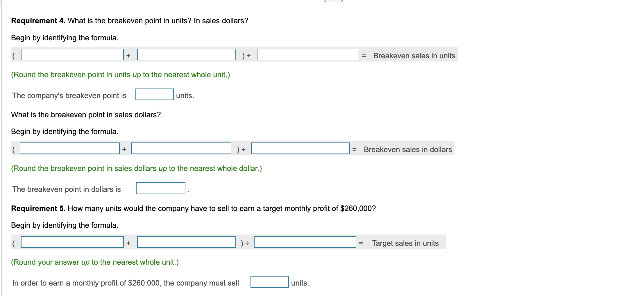This screenshot has height=296, width=644.
Task: Click the breakeven point units answer box
Action: [x=154, y=95]
